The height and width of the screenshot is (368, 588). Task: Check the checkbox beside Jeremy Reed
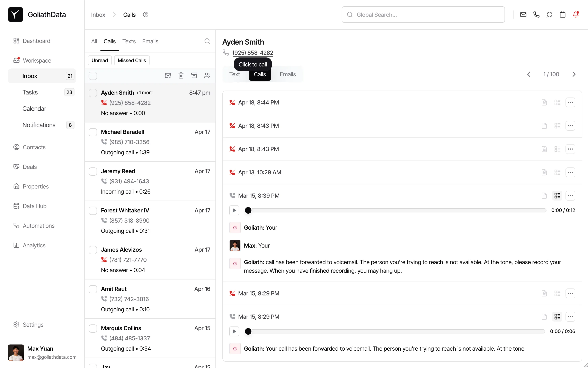[93, 171]
